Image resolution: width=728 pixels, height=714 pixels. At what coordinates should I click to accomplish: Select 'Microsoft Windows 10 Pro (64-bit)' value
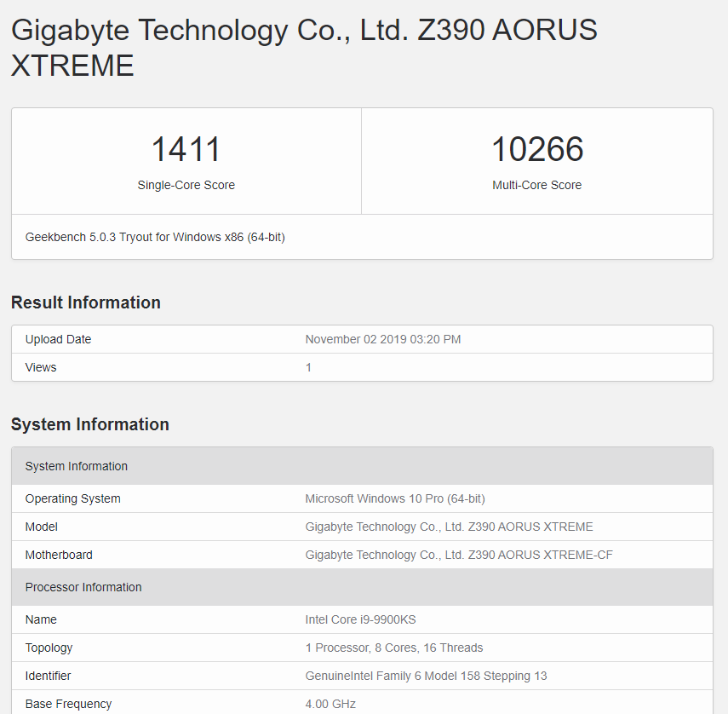[395, 498]
